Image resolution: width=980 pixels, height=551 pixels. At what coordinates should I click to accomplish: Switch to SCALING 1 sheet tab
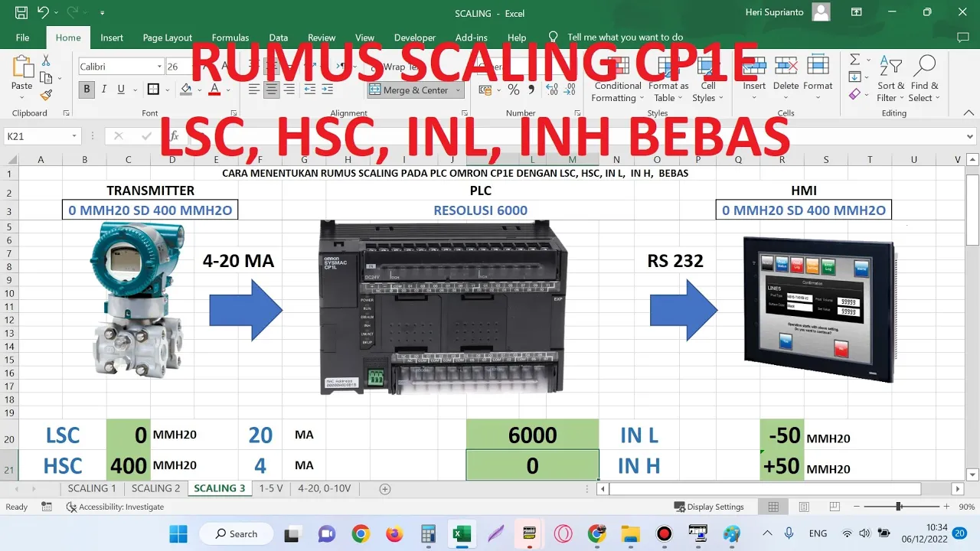92,488
